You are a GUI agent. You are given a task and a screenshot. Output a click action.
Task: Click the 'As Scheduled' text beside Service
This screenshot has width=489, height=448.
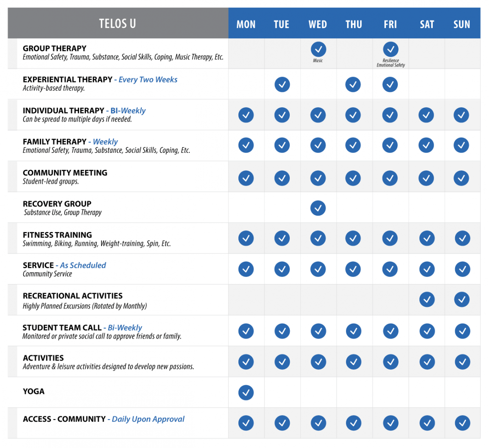click(83, 265)
